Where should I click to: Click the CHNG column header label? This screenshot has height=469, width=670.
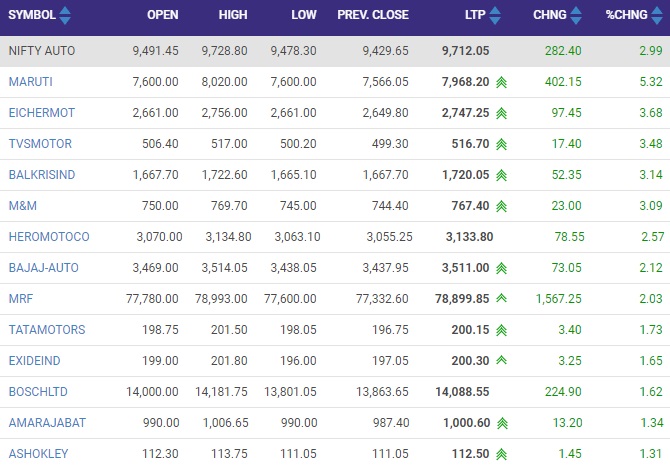(550, 15)
